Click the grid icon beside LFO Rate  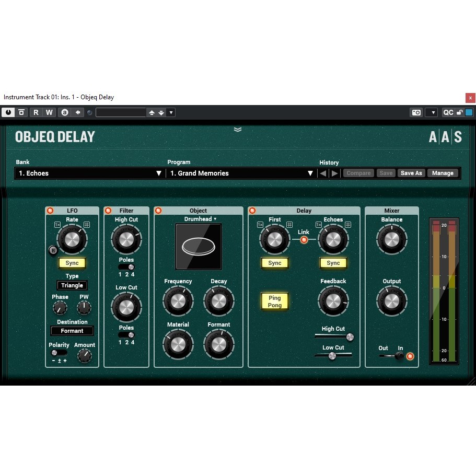(x=87, y=225)
